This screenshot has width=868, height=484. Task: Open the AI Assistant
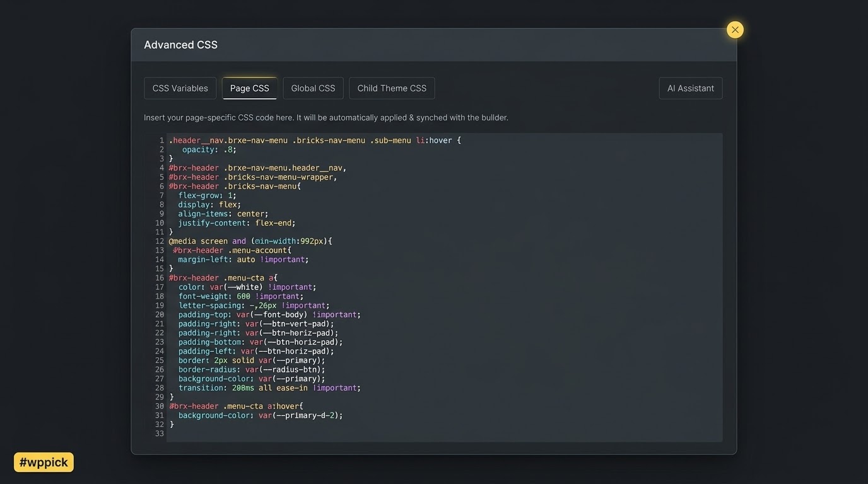point(691,88)
